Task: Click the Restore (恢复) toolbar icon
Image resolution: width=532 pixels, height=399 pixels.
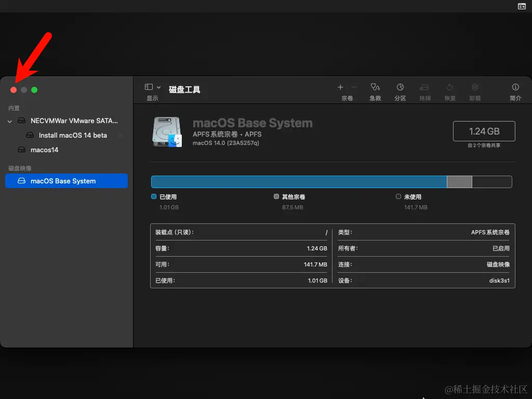Action: 449,87
